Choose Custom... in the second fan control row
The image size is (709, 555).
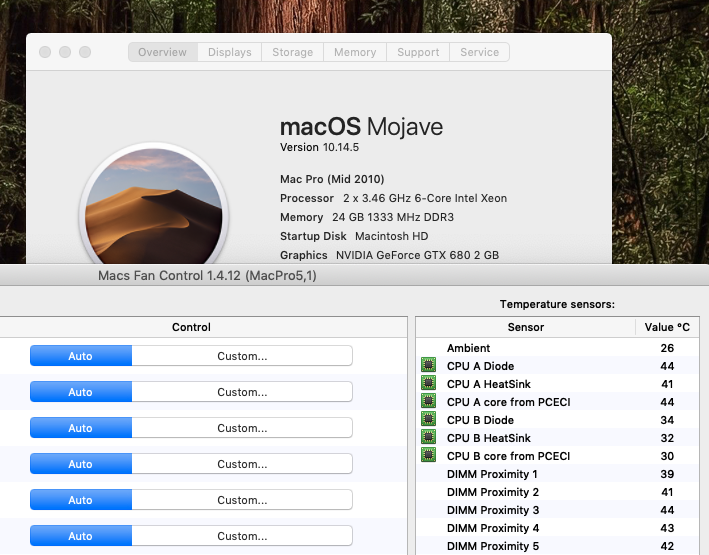242,392
